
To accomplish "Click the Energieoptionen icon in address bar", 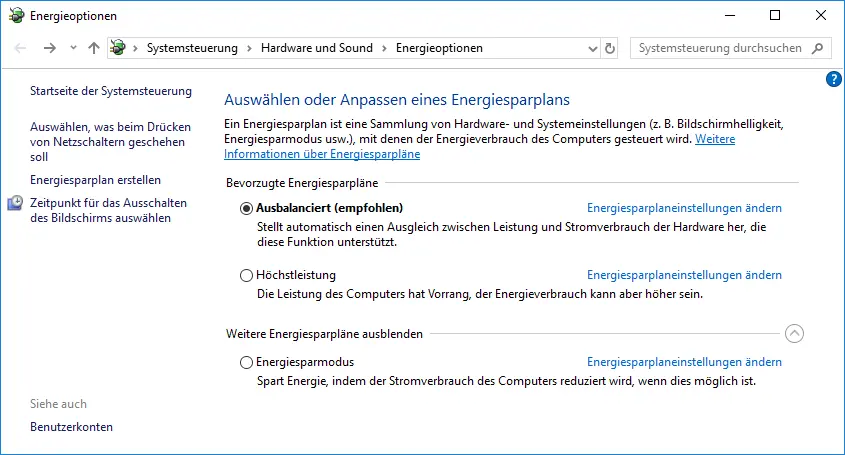I will (x=119, y=48).
